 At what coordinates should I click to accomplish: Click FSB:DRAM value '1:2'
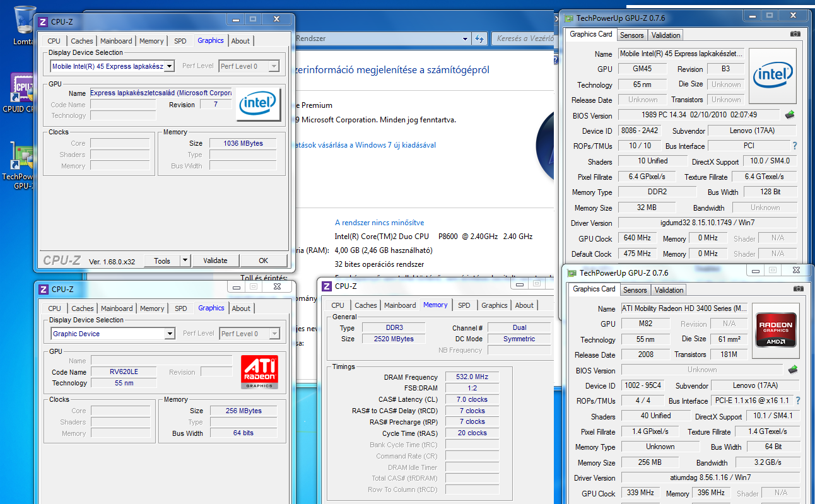click(472, 388)
